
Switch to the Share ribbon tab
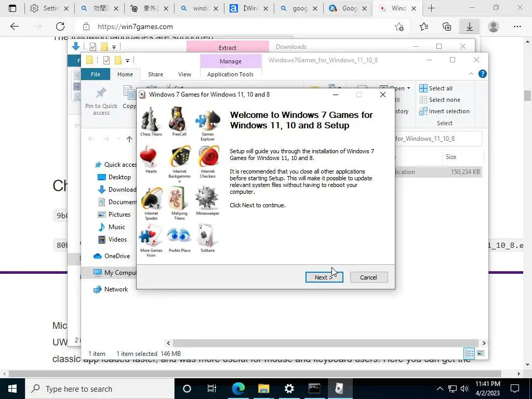tap(155, 74)
